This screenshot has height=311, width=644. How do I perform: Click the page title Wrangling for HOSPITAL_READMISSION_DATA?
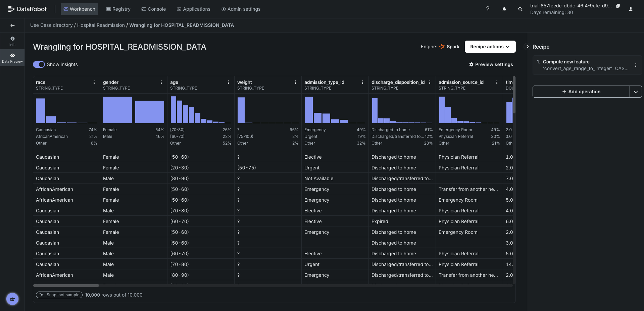pos(119,47)
